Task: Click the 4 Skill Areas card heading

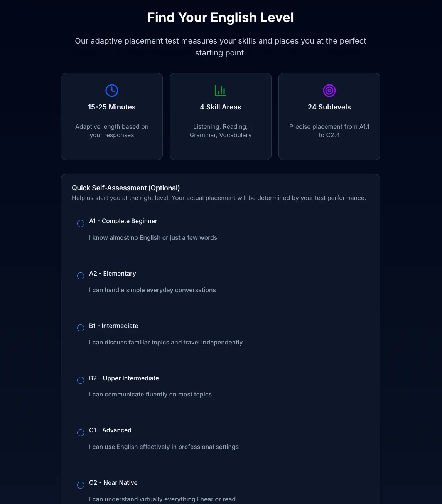Action: coord(221,107)
